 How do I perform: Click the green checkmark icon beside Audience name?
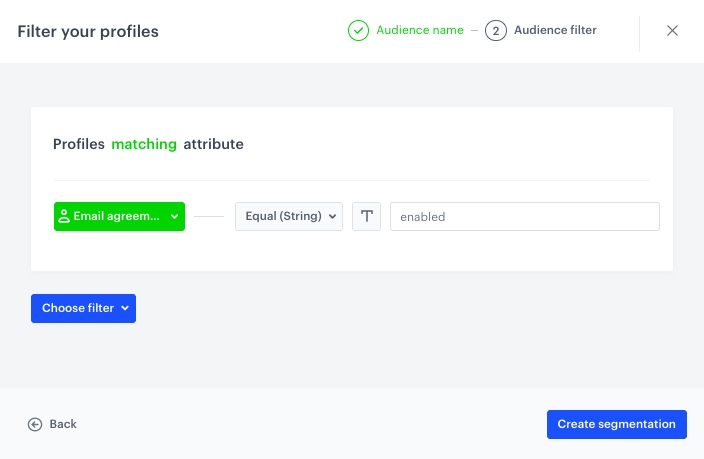pos(358,31)
